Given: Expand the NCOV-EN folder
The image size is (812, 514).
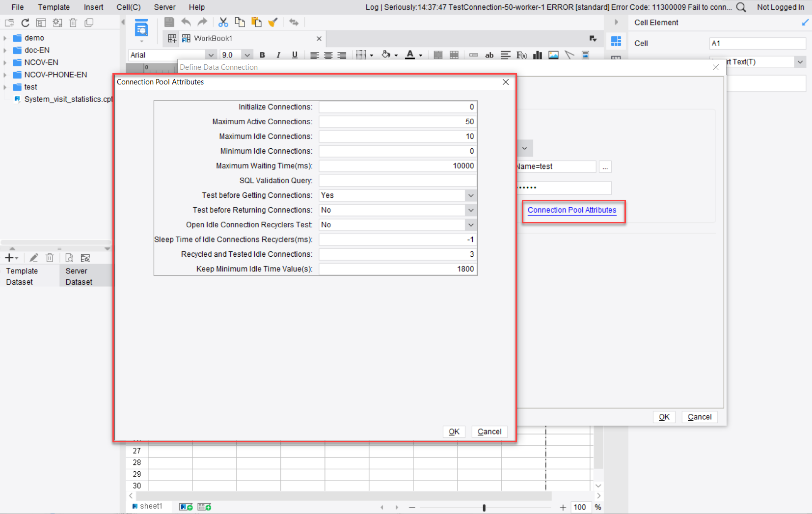Looking at the screenshot, I should coord(6,62).
